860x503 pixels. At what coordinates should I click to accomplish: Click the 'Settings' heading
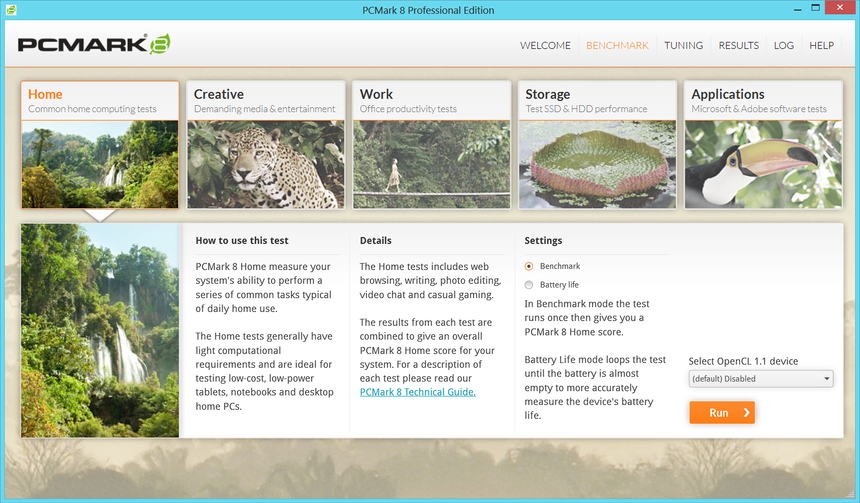[x=543, y=241]
